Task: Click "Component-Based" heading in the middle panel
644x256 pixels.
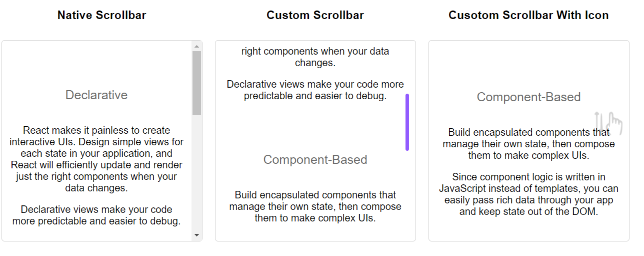Action: [x=315, y=159]
